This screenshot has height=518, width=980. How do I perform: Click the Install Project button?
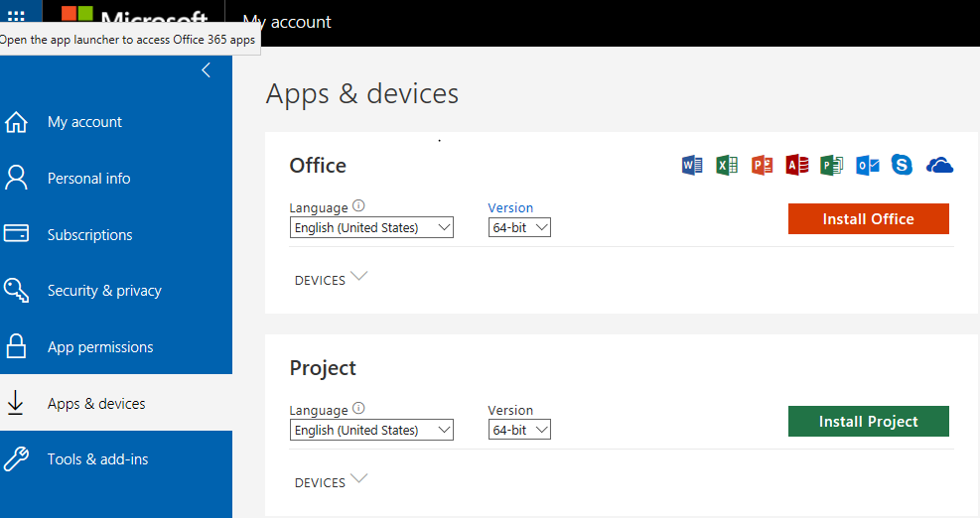869,421
